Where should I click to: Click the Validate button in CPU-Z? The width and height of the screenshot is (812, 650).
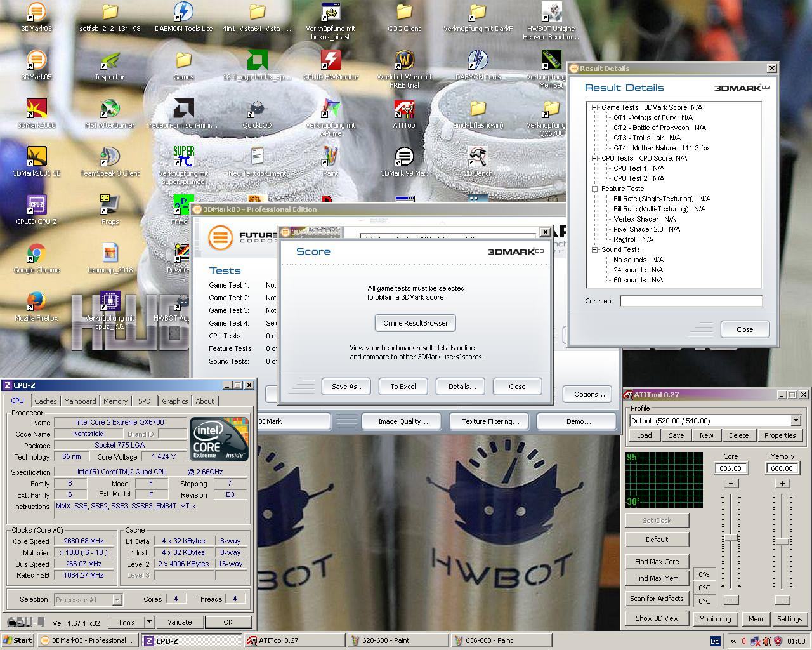[x=180, y=622]
